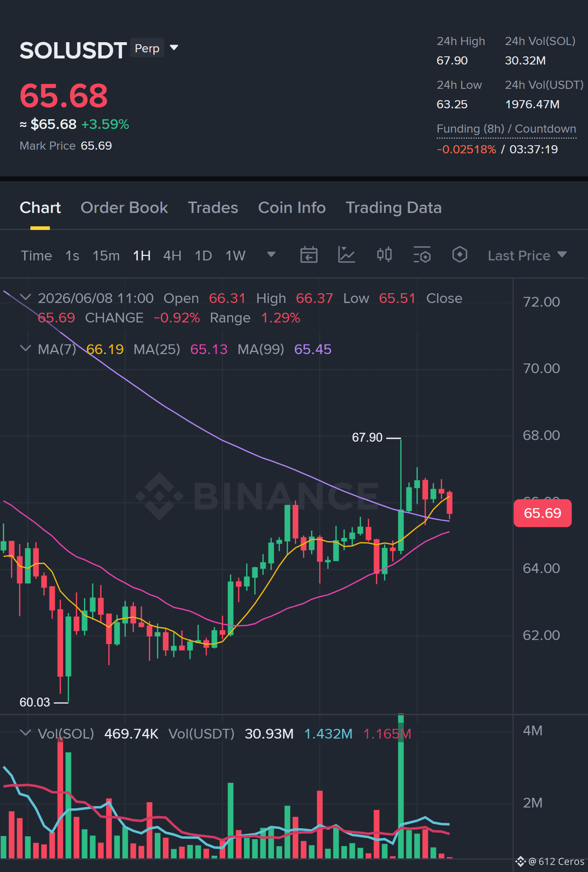The width and height of the screenshot is (588, 872).
Task: Open the Coin Info tab
Action: point(292,208)
